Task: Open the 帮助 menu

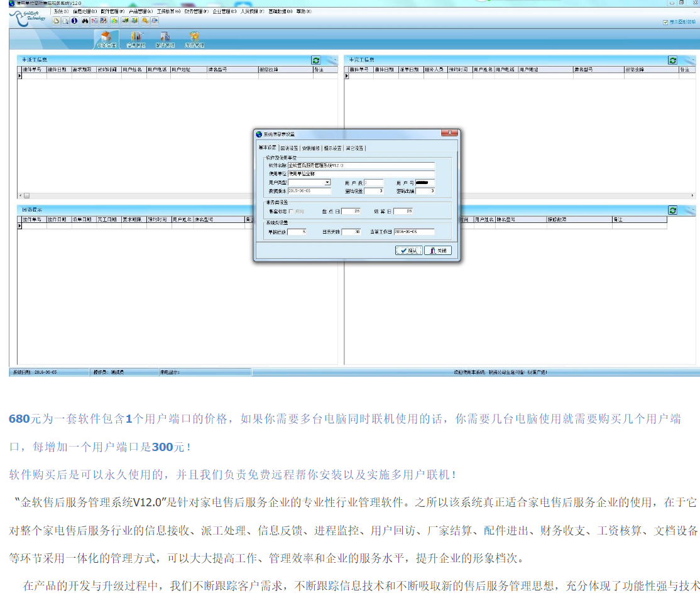Action: (304, 11)
